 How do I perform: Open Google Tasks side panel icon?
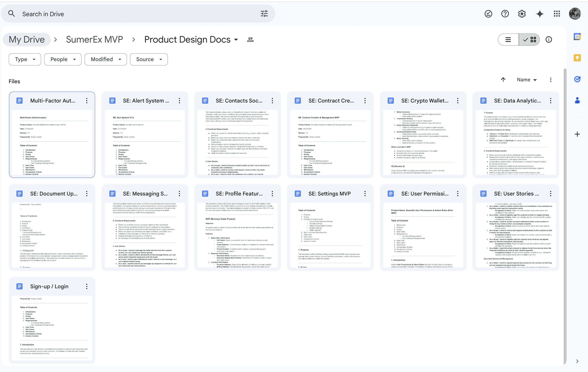point(577,79)
